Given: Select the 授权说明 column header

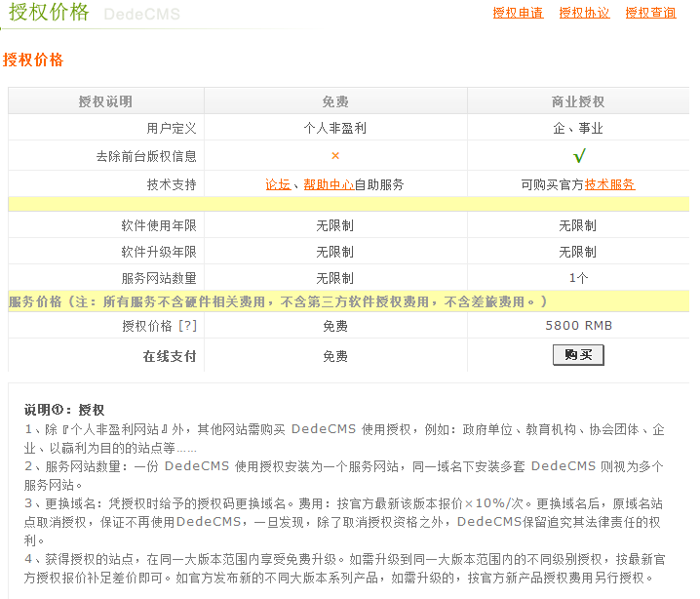Looking at the screenshot, I should [105, 101].
